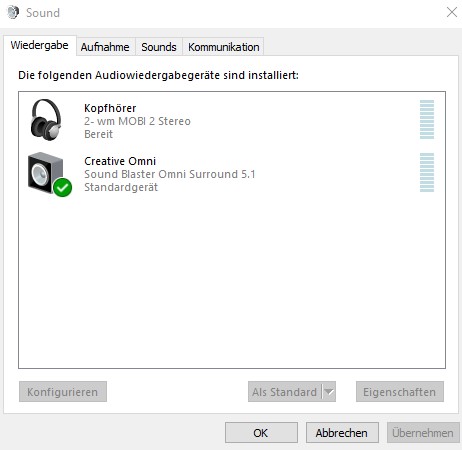Switch to the Kommunikation tab
Viewport: 462px width, 450px height.
pos(223,47)
